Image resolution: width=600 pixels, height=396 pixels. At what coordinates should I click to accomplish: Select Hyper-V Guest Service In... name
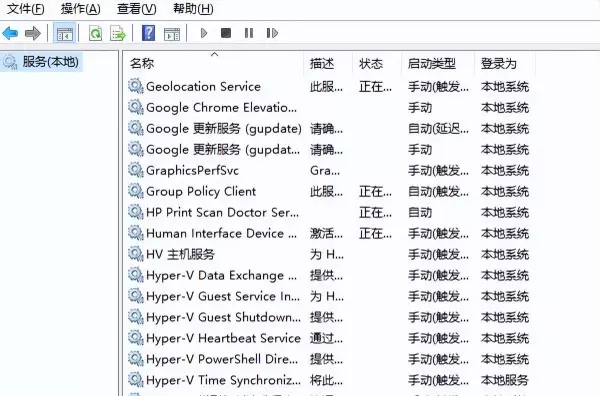[223, 297]
